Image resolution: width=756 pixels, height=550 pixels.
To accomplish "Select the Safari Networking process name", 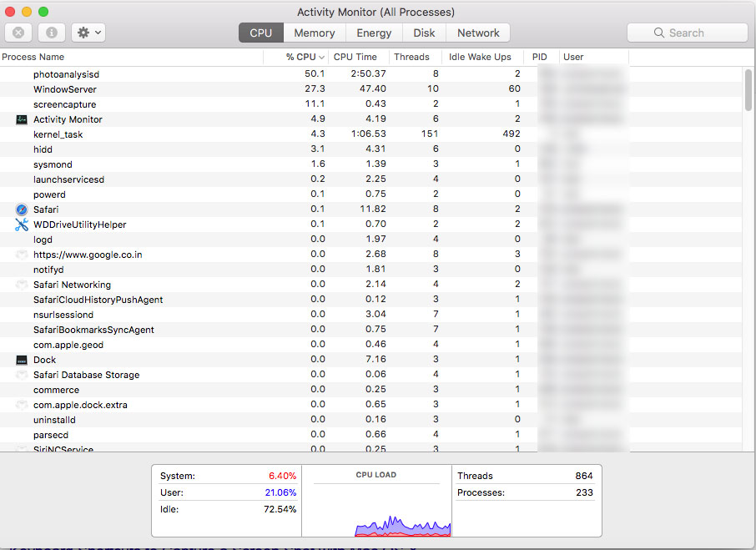I will (72, 285).
